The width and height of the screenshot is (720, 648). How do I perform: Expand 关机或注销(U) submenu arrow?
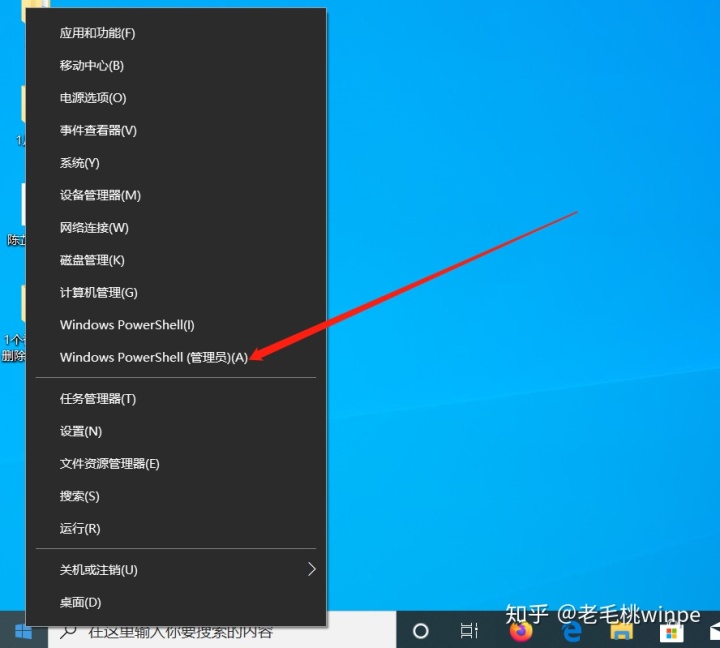click(312, 569)
